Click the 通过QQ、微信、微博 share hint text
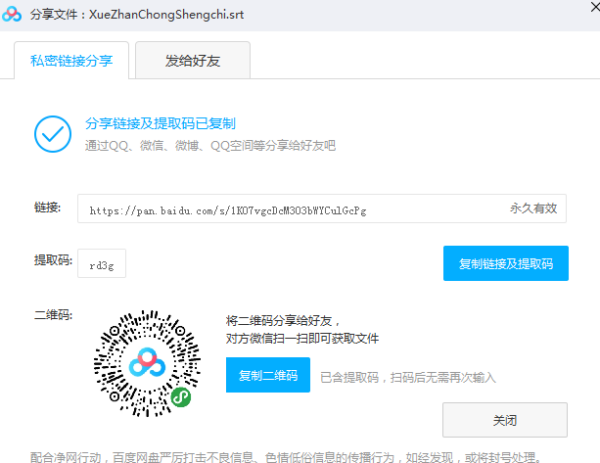Viewport: 600px width, 463px height. [210, 146]
